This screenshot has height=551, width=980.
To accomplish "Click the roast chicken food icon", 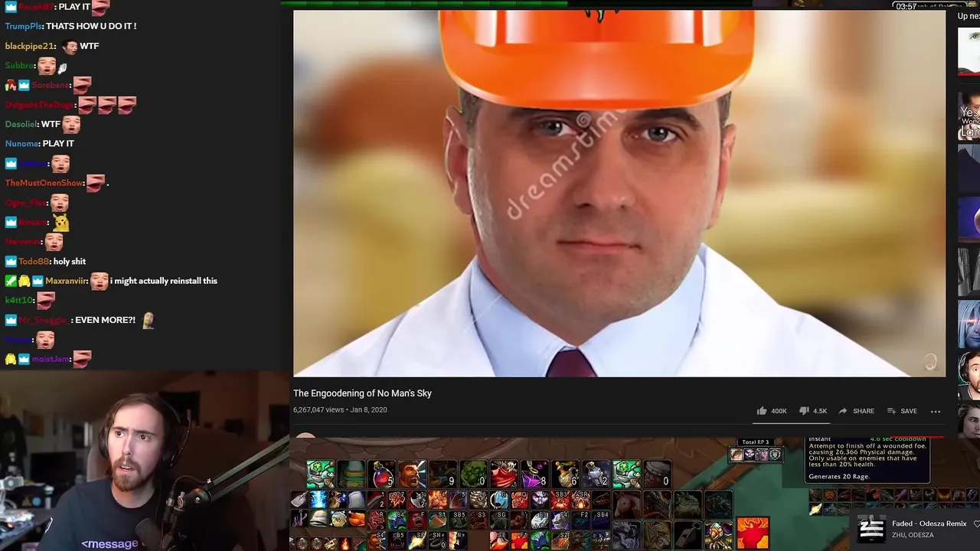I will (x=357, y=518).
